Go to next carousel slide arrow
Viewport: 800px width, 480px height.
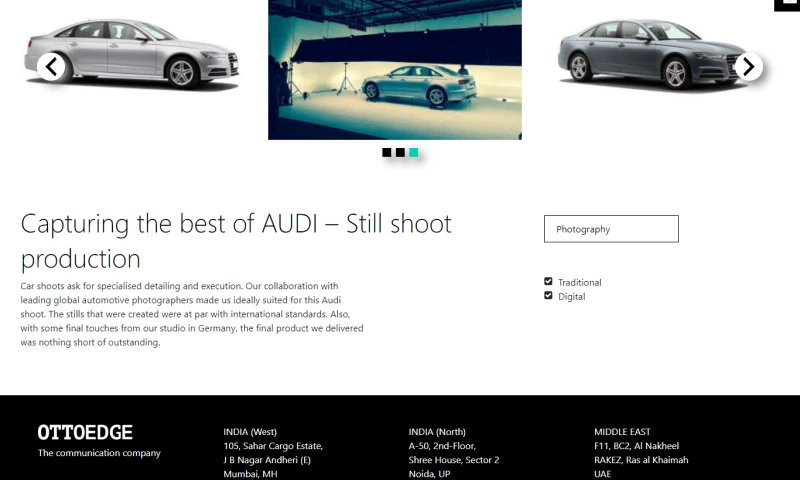[x=748, y=66]
